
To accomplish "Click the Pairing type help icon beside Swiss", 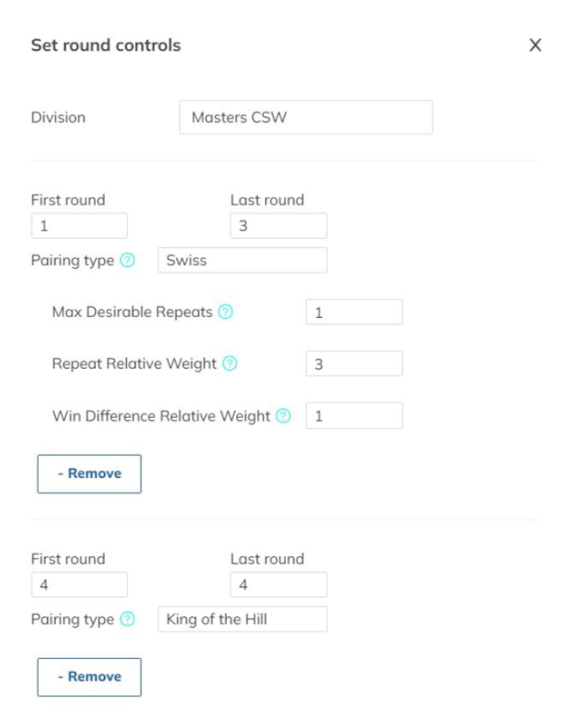I will pos(128,260).
